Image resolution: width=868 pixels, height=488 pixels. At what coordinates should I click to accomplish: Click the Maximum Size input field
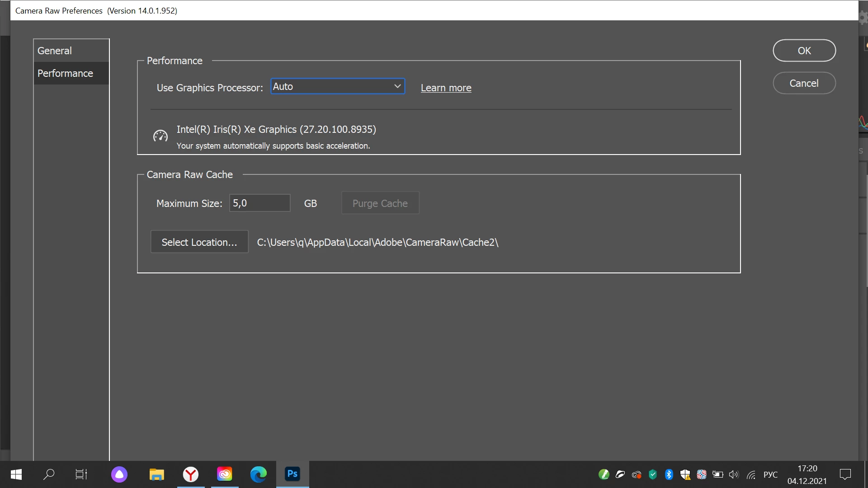pyautogui.click(x=259, y=203)
